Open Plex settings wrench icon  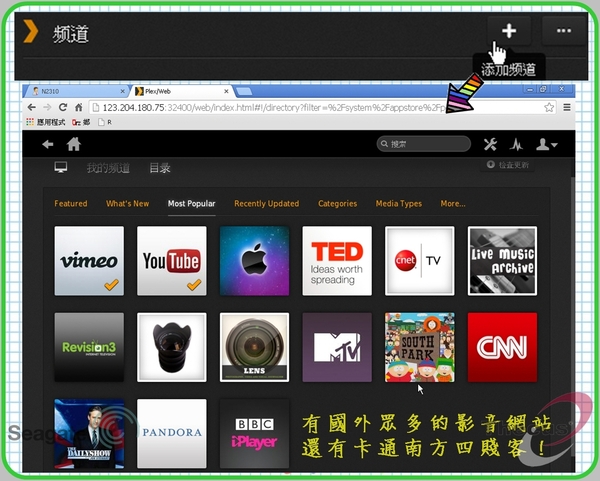490,144
